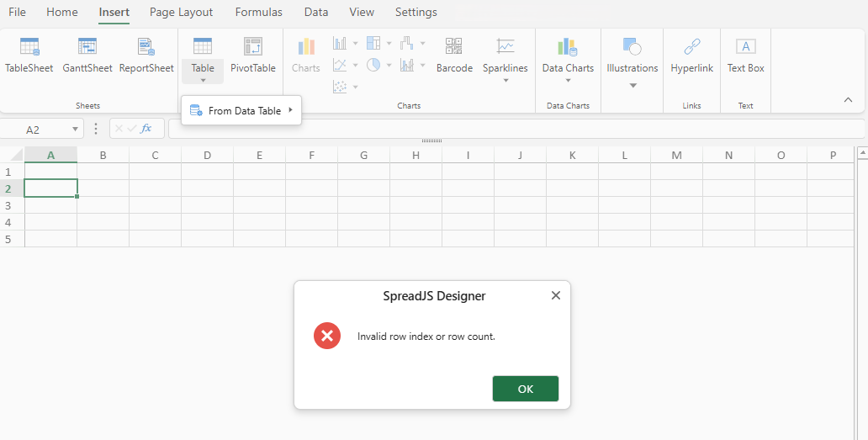Select row header 3
The image size is (868, 440).
coord(12,205)
